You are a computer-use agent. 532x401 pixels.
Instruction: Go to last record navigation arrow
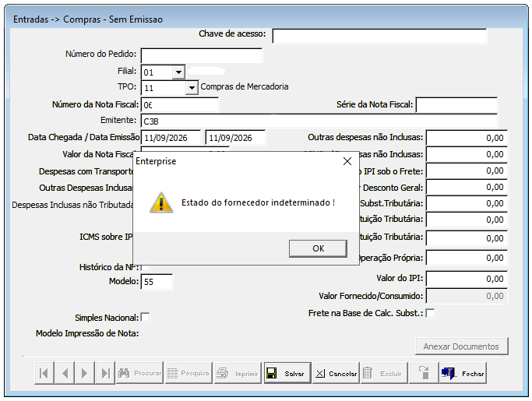105,373
